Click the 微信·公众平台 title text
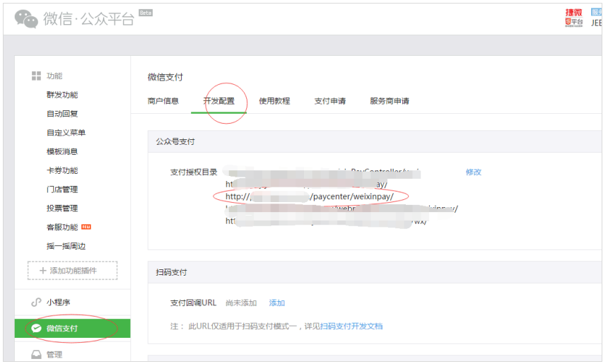Screen dimensions: 608x364 point(88,18)
